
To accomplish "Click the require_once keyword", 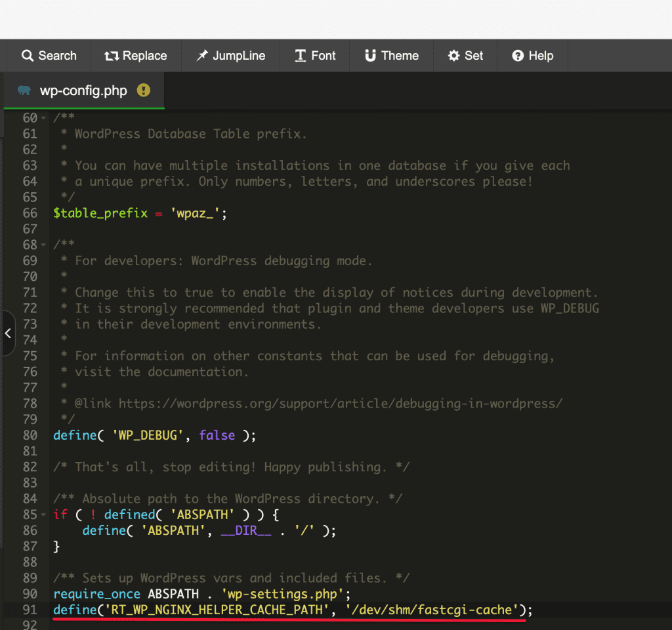I will tap(97, 593).
